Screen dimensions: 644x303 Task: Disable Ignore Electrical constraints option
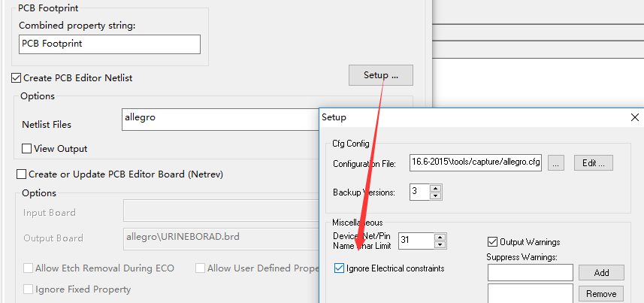coord(340,268)
